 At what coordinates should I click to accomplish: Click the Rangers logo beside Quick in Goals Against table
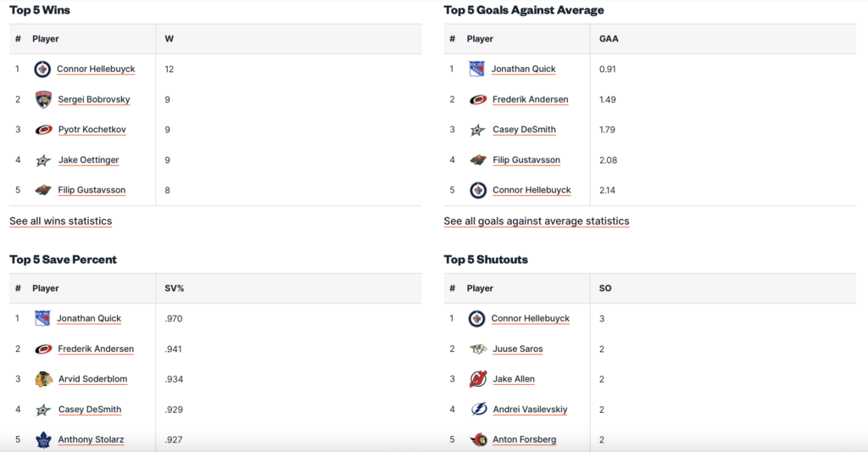click(x=477, y=70)
